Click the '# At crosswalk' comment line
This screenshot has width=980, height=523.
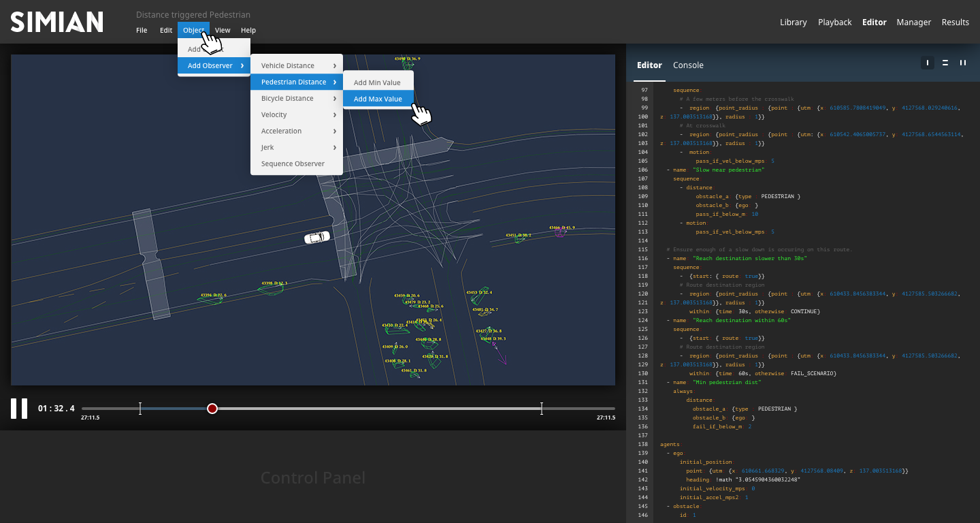(702, 125)
